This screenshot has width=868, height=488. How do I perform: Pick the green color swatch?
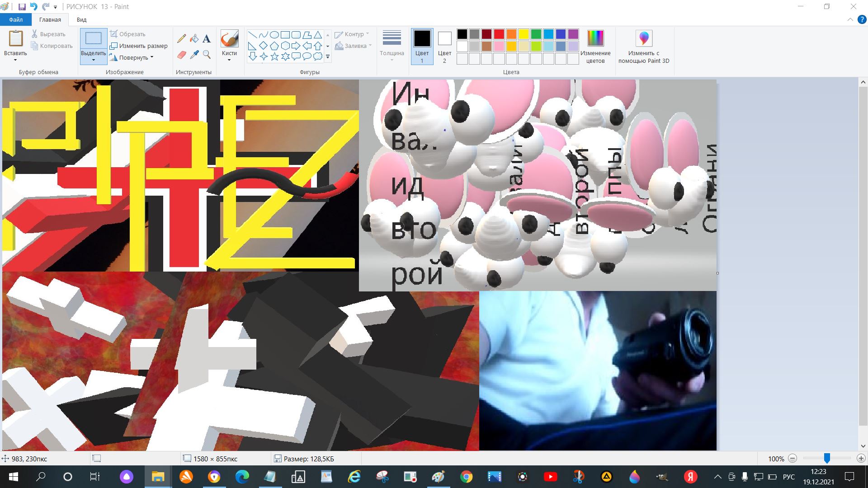tap(536, 34)
